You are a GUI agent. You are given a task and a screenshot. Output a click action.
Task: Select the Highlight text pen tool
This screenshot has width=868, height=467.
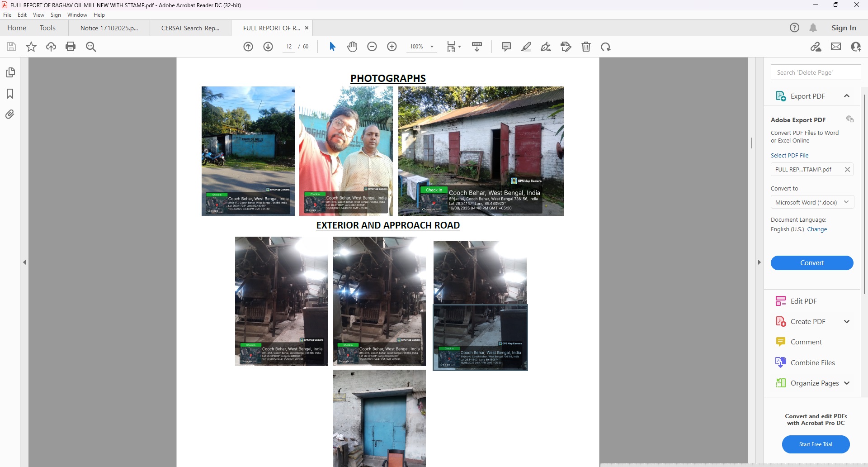(x=526, y=47)
